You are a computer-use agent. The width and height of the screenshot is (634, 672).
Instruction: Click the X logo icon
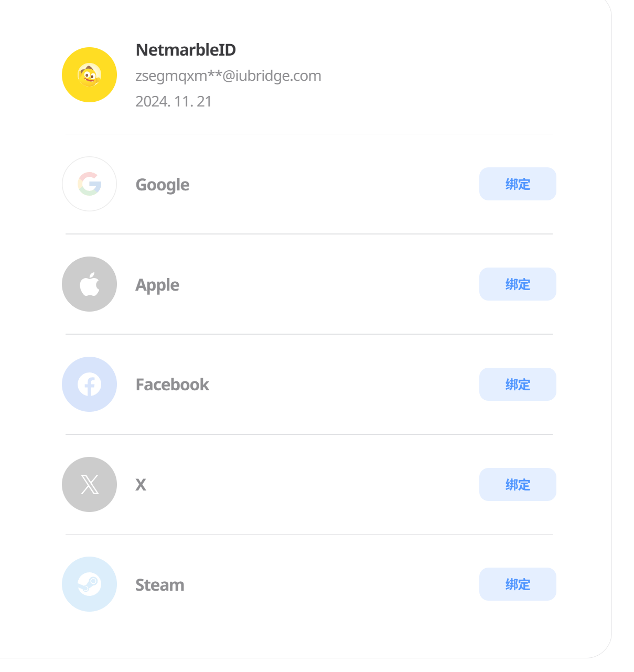click(x=89, y=484)
